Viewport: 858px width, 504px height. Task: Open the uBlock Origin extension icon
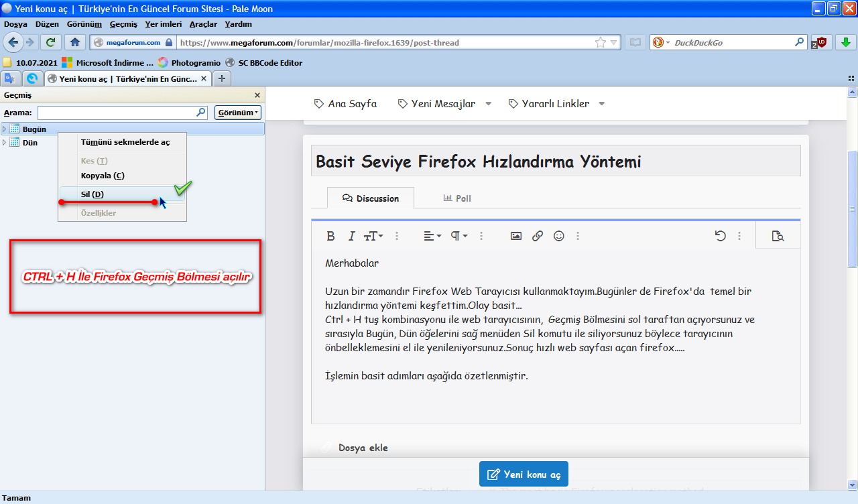tap(820, 42)
